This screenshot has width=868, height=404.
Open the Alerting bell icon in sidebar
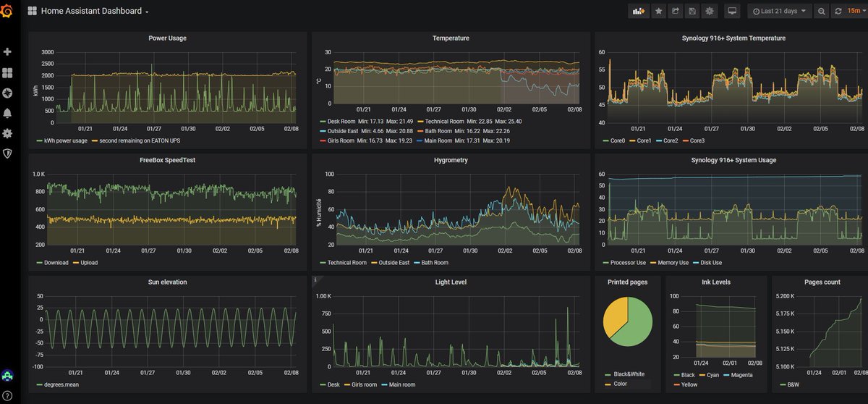(x=7, y=113)
